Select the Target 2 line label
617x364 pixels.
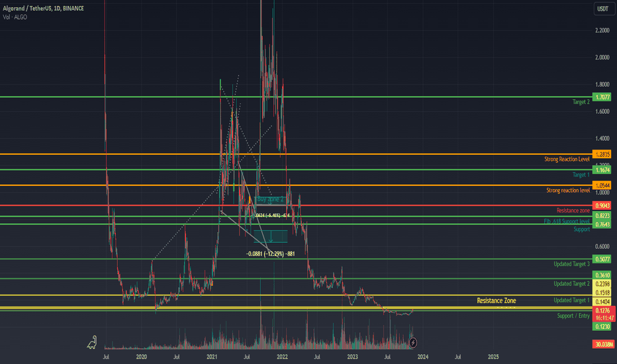pos(581,102)
